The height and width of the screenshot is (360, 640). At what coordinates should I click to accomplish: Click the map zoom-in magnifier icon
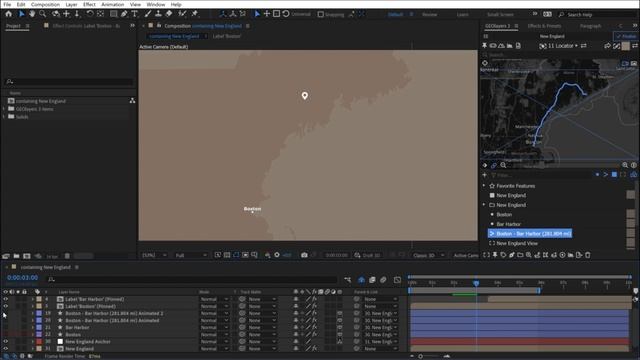click(x=625, y=165)
